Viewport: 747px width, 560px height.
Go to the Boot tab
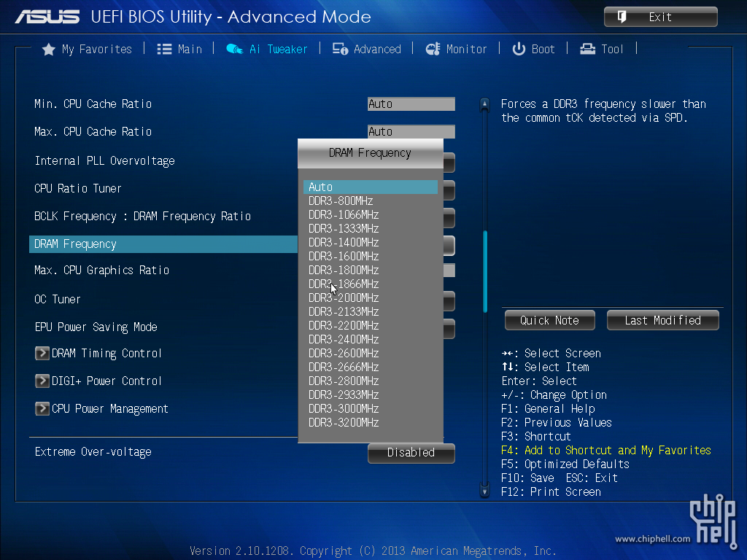tap(533, 49)
